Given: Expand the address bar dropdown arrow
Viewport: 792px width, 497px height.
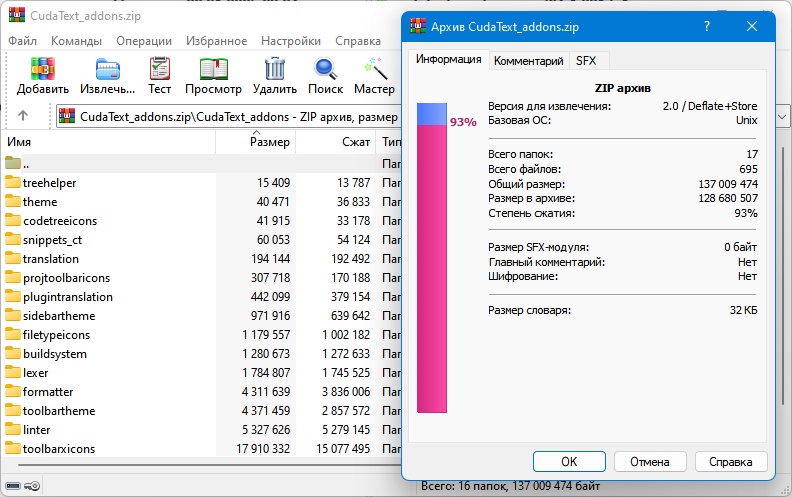Looking at the screenshot, I should [x=782, y=117].
